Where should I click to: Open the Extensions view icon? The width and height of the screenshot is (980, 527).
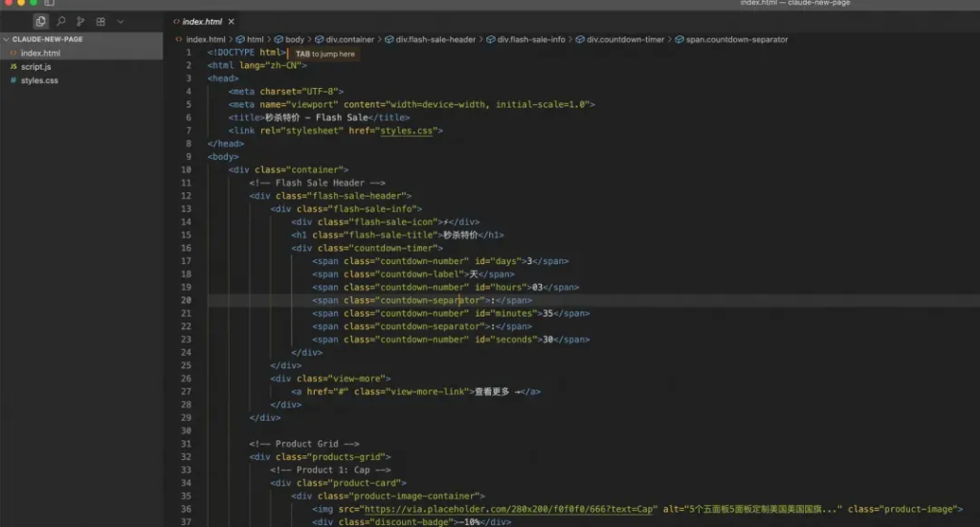100,21
